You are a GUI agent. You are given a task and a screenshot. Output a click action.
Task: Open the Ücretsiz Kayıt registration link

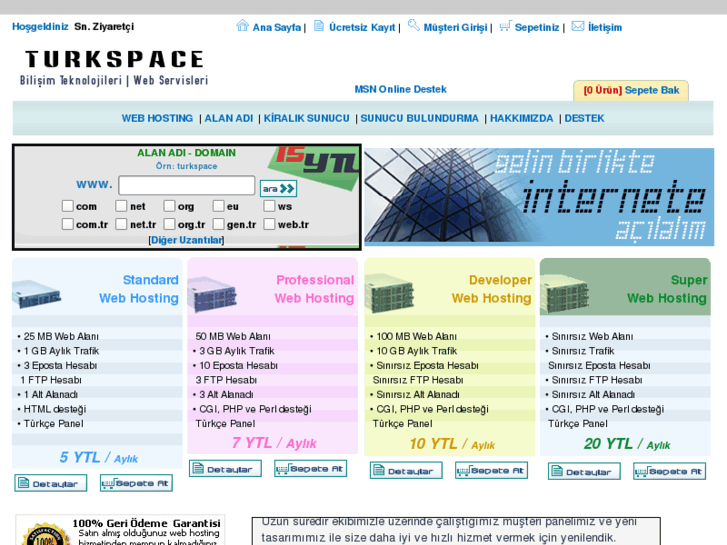point(362,27)
